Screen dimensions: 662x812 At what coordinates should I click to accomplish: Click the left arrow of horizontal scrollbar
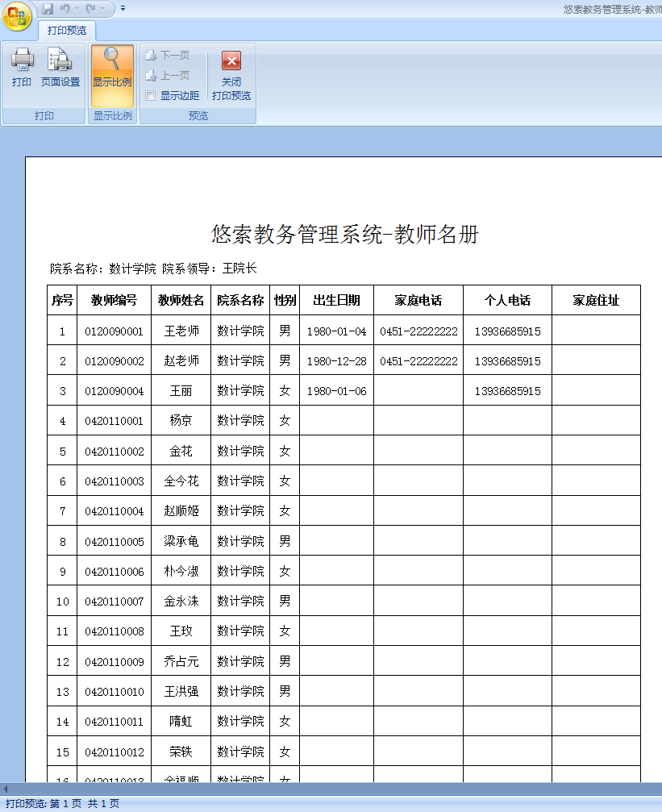click(5, 789)
